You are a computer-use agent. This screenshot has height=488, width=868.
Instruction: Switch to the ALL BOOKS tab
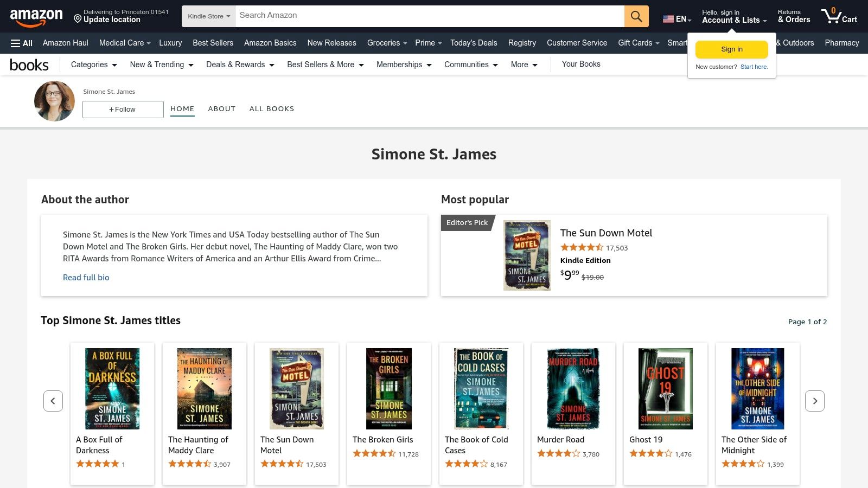point(272,108)
